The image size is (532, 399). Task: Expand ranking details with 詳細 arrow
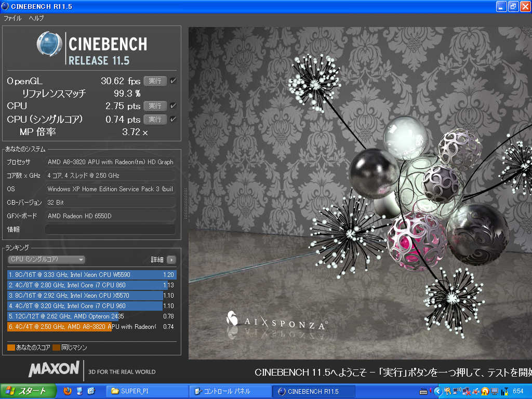(171, 260)
